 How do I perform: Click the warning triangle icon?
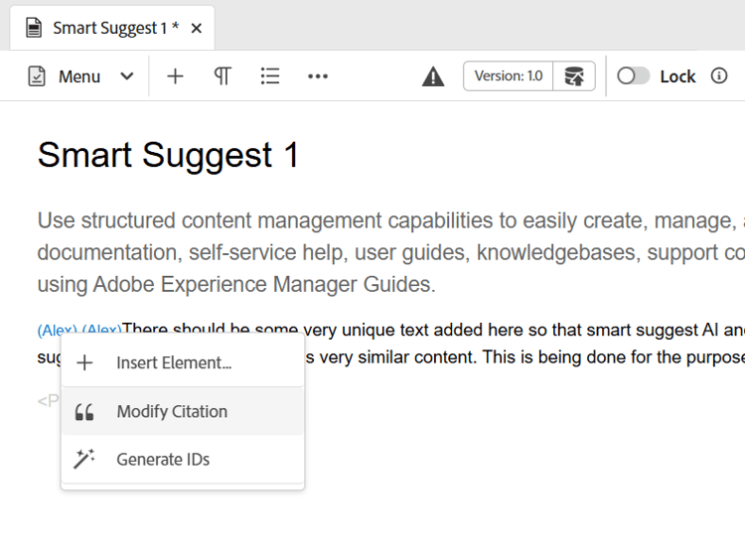433,76
